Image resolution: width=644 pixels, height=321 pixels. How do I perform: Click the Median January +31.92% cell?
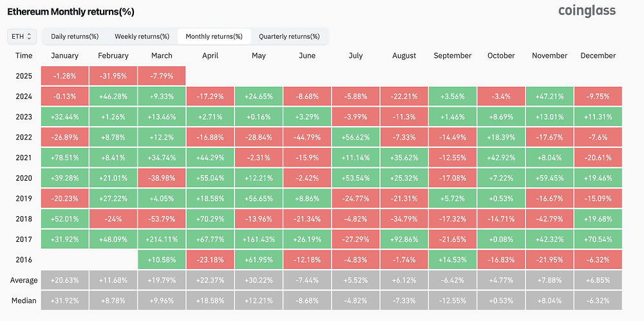[64, 300]
